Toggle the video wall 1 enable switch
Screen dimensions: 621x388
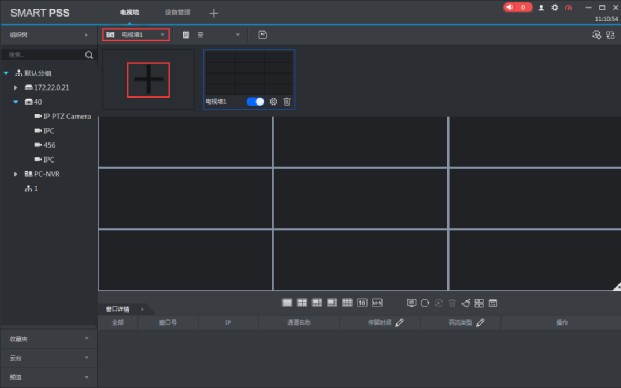255,102
